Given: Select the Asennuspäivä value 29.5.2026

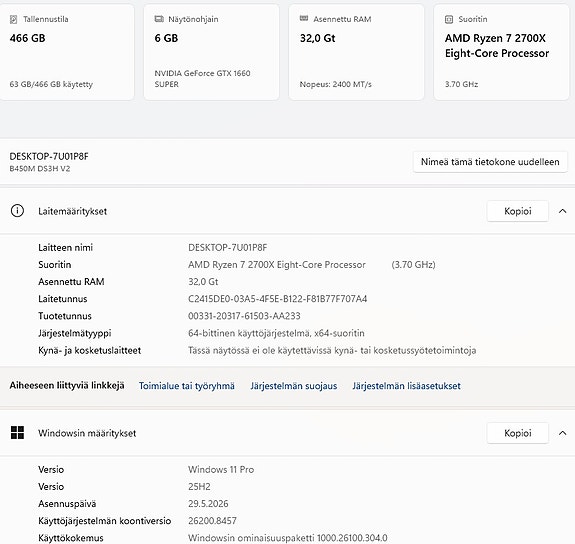Looking at the screenshot, I should point(208,504).
